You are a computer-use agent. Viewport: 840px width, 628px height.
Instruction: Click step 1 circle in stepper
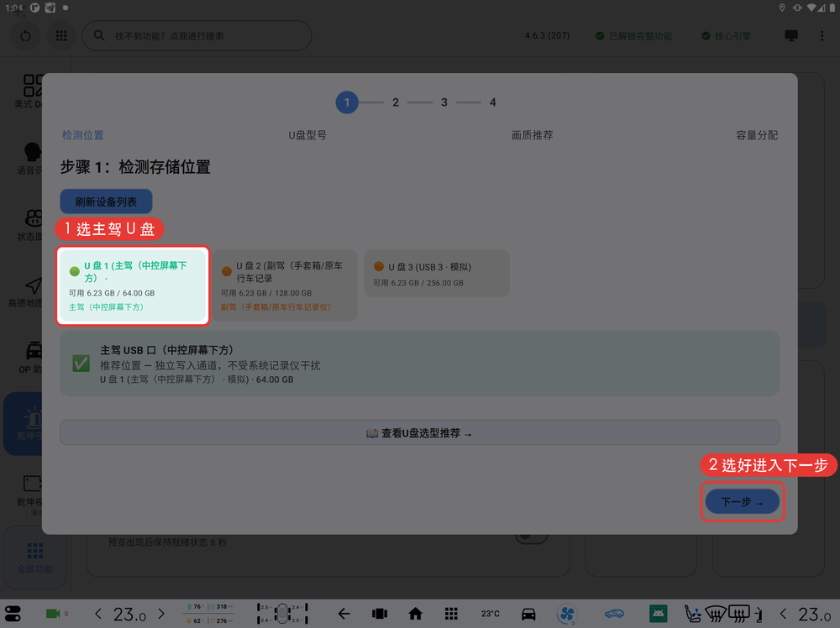click(347, 102)
